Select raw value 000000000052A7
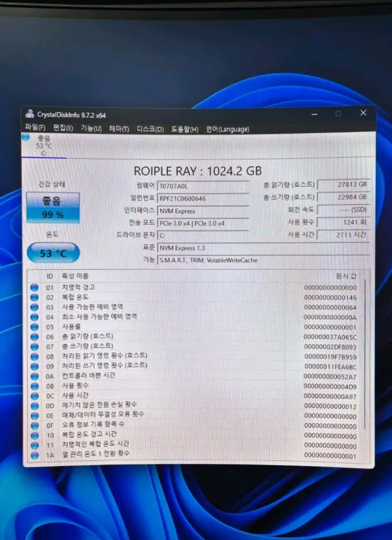Screen dimensions: 392x540 click(x=330, y=377)
